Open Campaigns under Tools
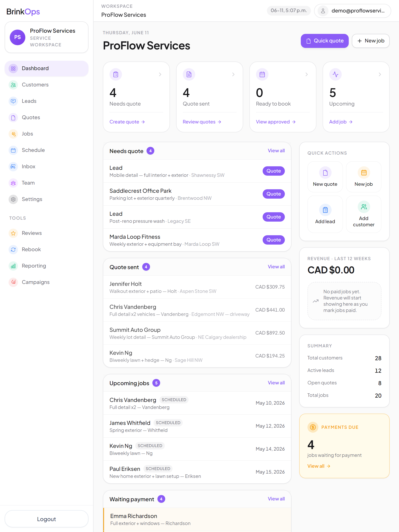 (46, 282)
